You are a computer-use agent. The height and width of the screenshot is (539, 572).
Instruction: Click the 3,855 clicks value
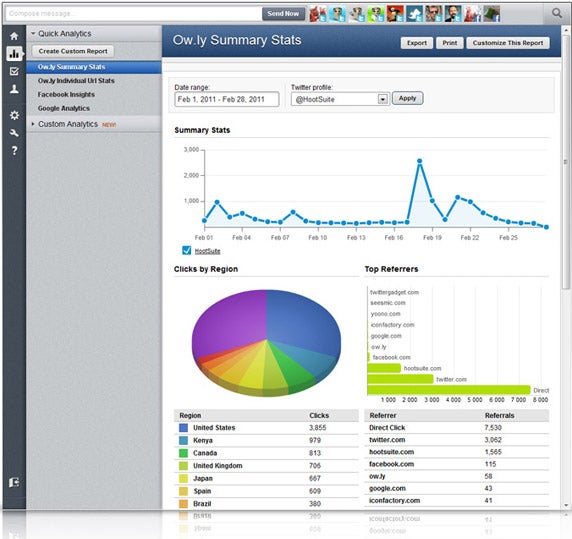[317, 428]
